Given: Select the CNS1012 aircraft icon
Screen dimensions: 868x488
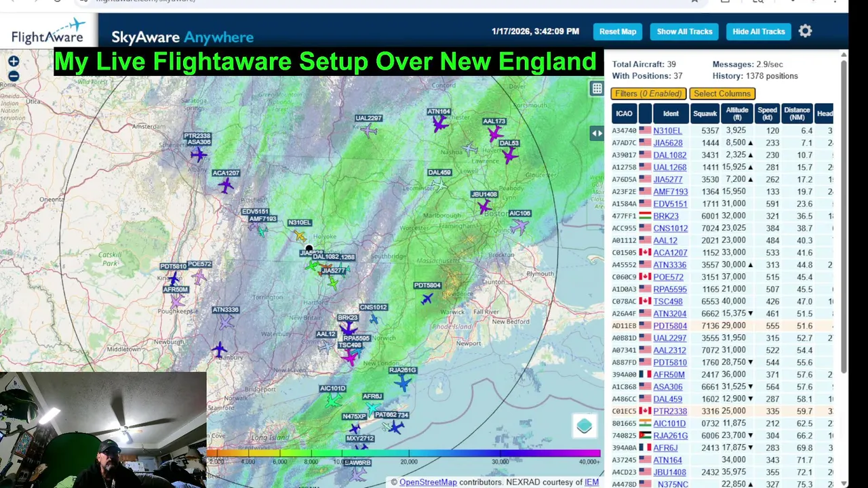Looking at the screenshot, I should pyautogui.click(x=374, y=319).
